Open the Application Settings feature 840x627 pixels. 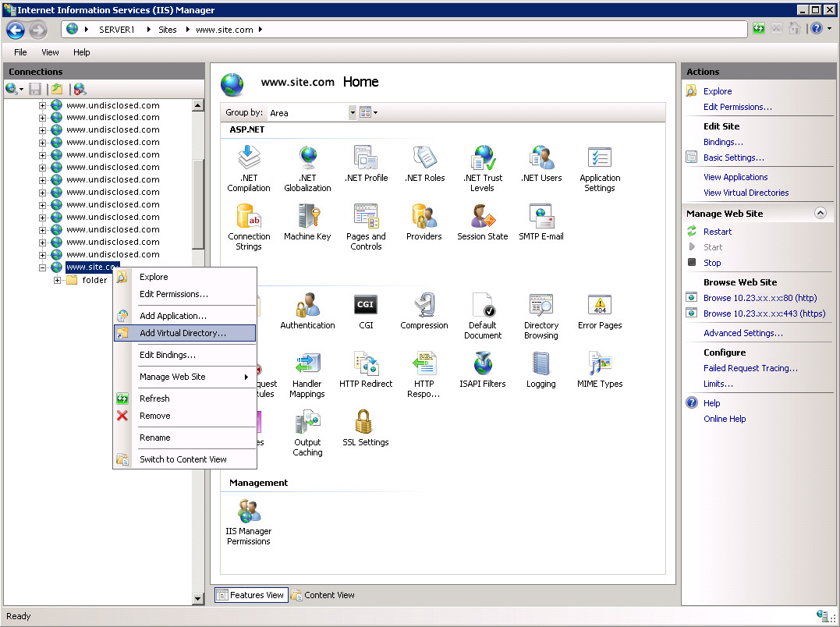coord(600,168)
